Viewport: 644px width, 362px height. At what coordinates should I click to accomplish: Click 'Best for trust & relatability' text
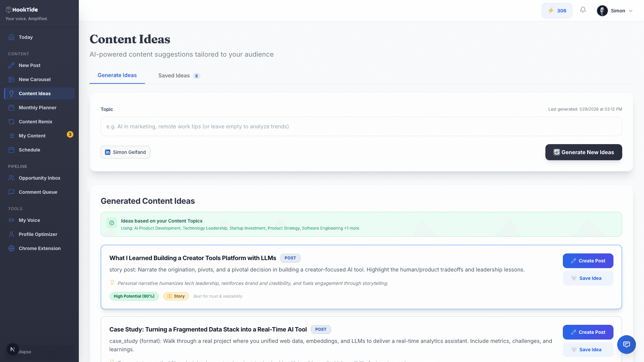coord(218,296)
